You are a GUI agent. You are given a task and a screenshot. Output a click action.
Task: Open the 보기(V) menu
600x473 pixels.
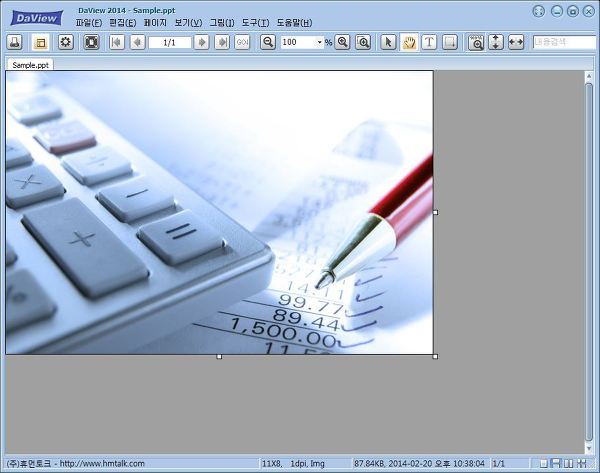tap(188, 23)
